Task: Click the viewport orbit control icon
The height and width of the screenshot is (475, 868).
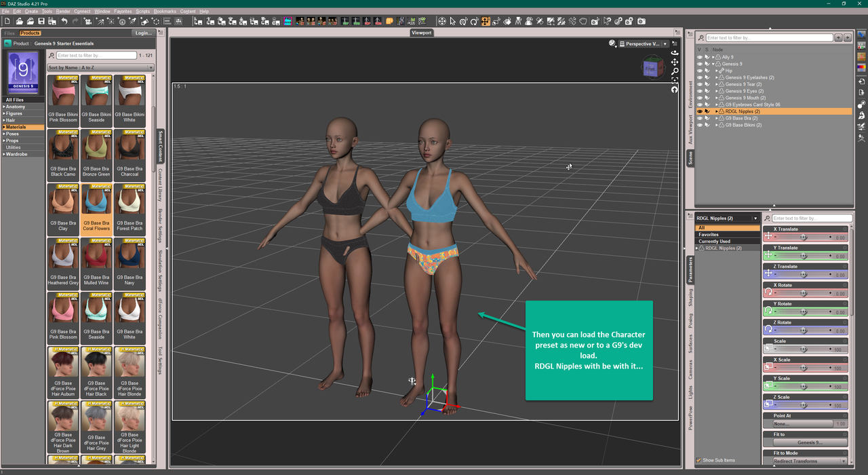Action: pos(675,53)
